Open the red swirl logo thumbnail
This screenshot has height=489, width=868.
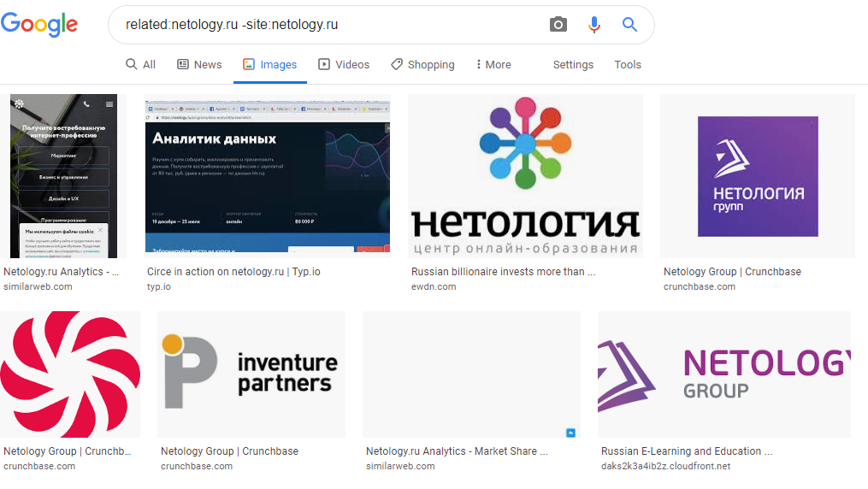pos(70,374)
